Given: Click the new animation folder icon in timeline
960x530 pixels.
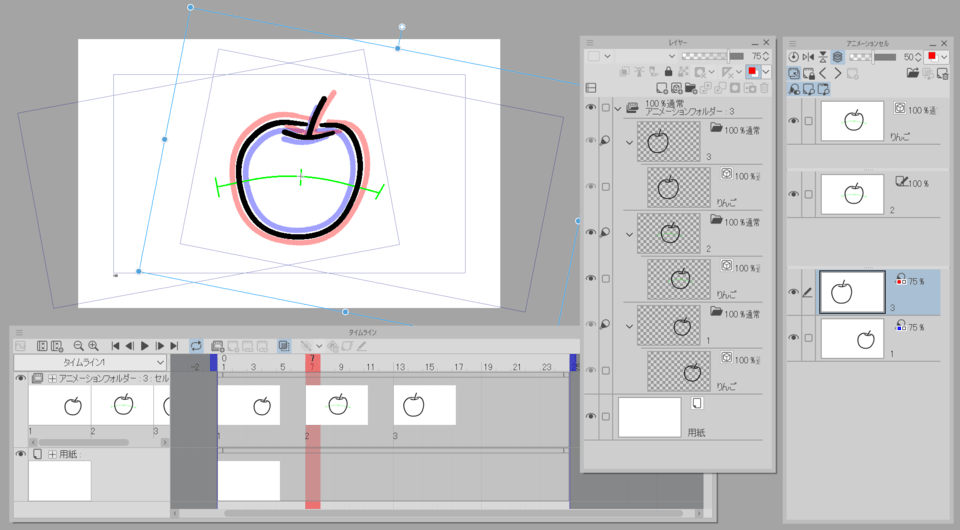Looking at the screenshot, I should click(x=217, y=346).
